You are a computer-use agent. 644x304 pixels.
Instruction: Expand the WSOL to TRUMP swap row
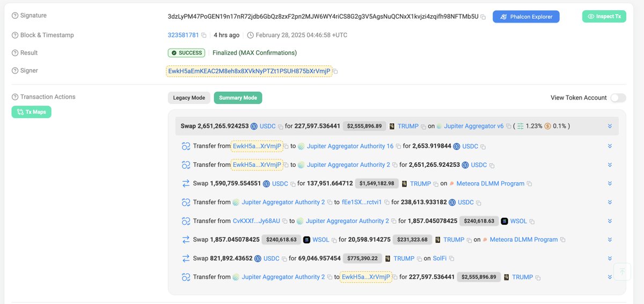610,240
